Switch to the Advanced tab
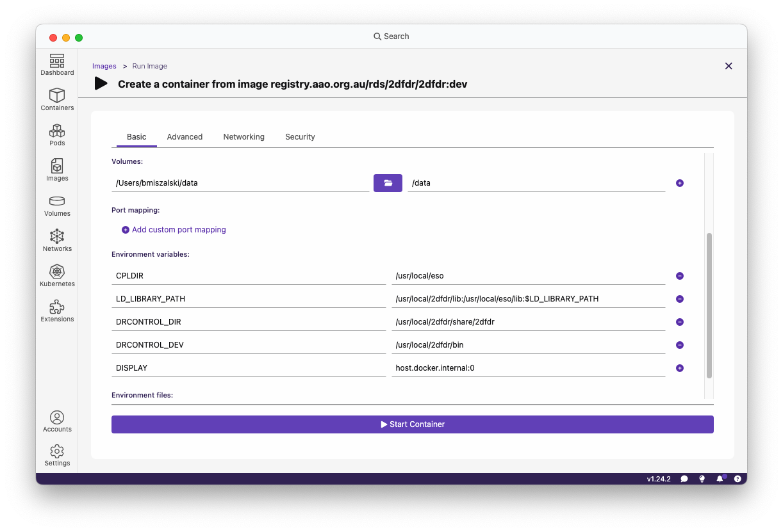This screenshot has height=532, width=783. (185, 137)
